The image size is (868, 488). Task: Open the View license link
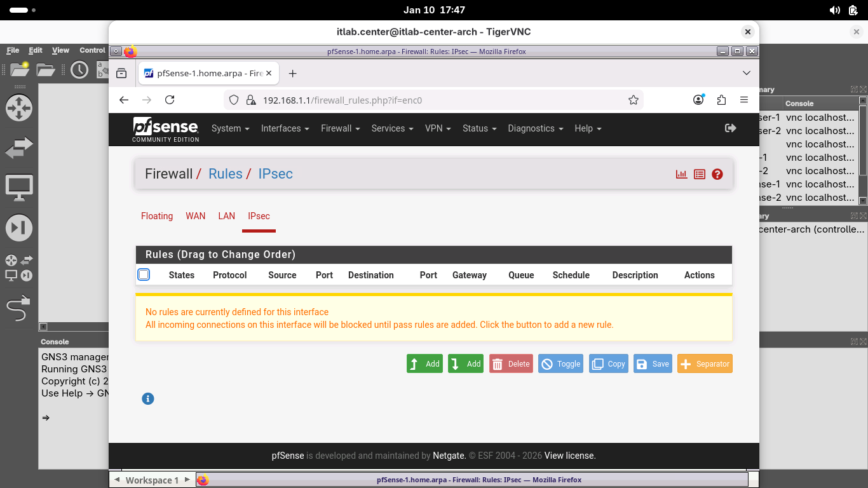click(x=570, y=456)
